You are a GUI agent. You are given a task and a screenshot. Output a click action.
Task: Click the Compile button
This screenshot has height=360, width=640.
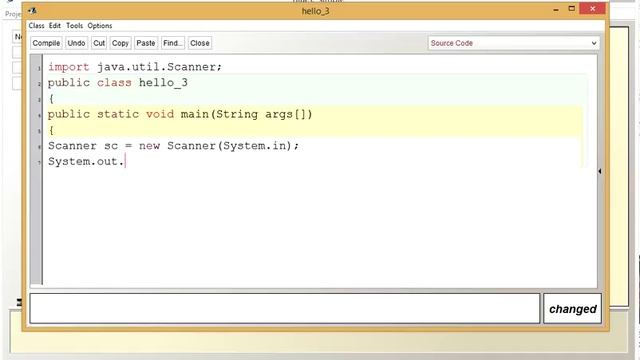46,43
